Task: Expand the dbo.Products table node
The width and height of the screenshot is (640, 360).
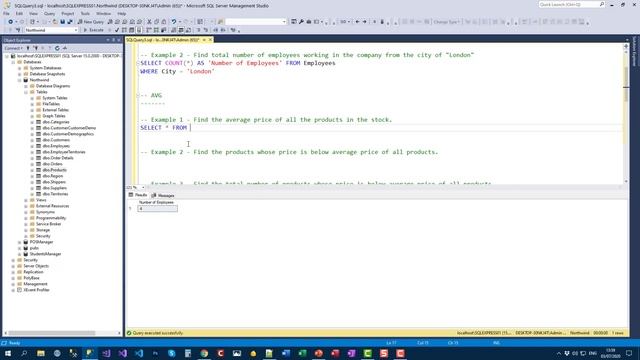Action: [32, 170]
